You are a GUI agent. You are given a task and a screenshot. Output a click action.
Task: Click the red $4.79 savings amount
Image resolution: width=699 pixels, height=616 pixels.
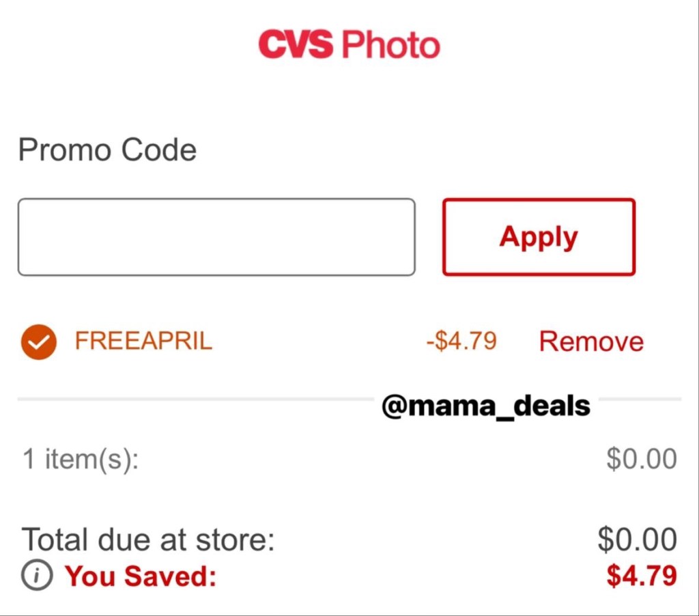pos(642,576)
